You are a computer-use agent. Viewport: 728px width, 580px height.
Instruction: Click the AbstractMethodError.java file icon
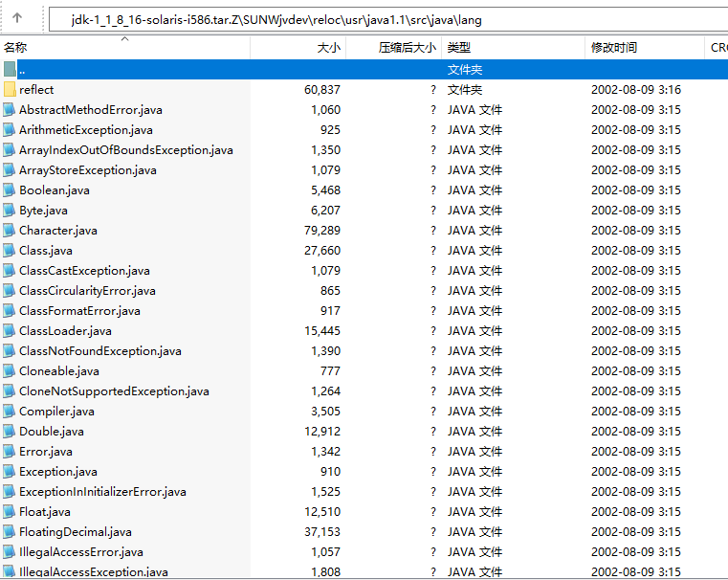click(x=10, y=110)
